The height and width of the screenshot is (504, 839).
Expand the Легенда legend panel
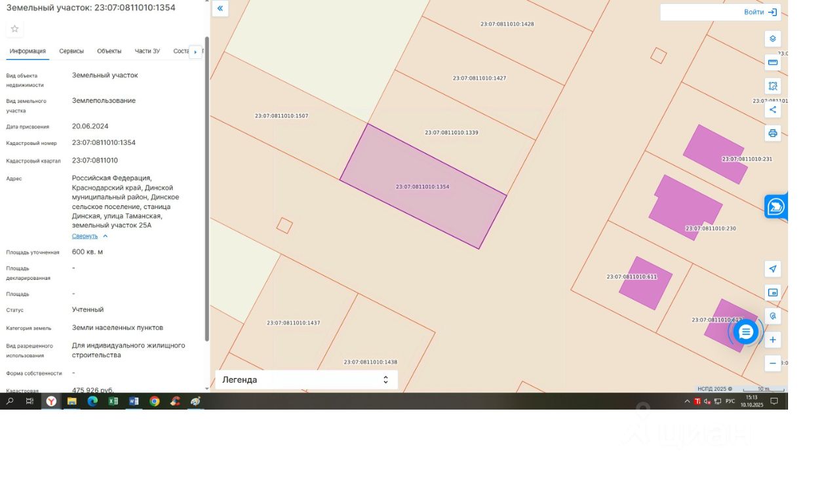pyautogui.click(x=306, y=379)
